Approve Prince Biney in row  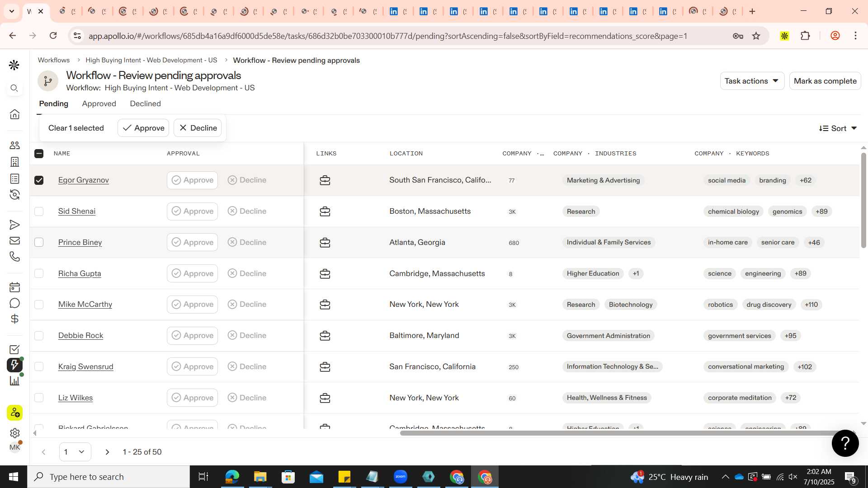click(x=192, y=243)
